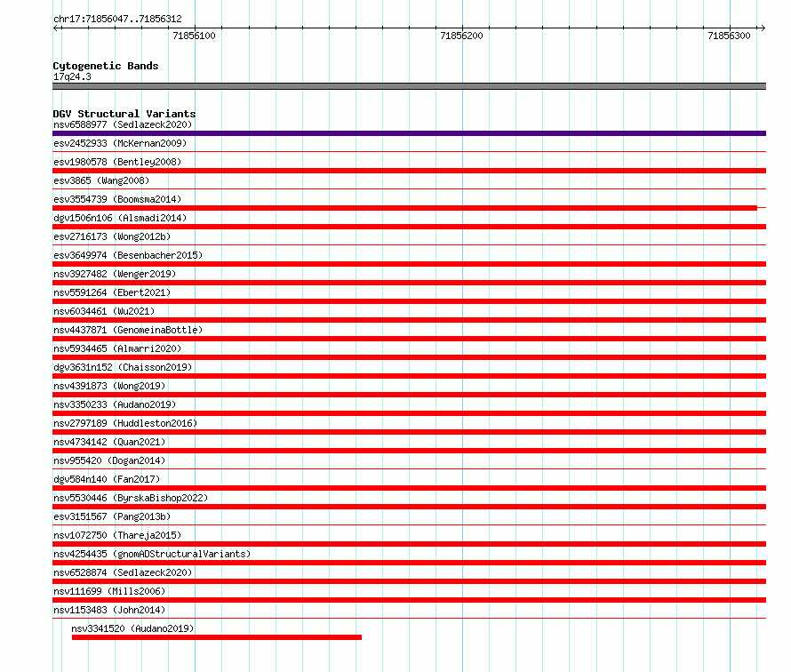Open variant nsv4391873 (Wong2019)
Viewport: 791px width, 672px height.
click(x=109, y=386)
